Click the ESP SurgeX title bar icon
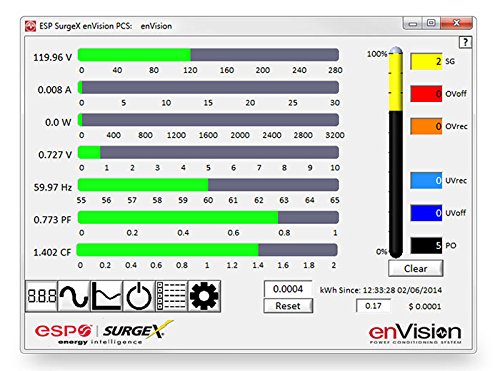Viewport: 500px width, 371px height. (x=31, y=26)
